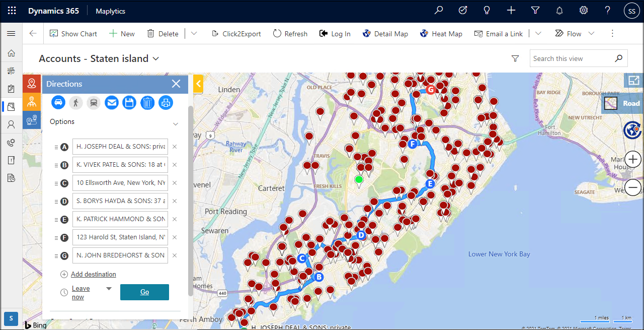This screenshot has height=330, width=644.
Task: Open the S area switcher at bottom
Action: point(11,318)
